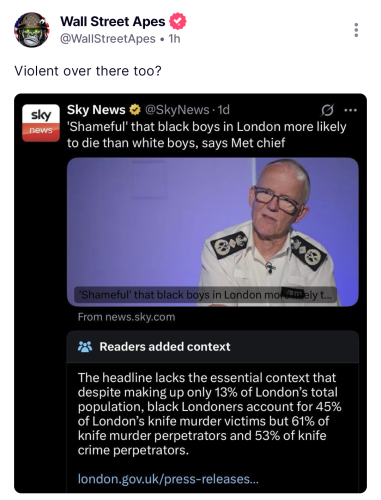This screenshot has width=381, height=500.
Task: Click the embedded tweet's 1d timestamp
Action: (x=223, y=110)
